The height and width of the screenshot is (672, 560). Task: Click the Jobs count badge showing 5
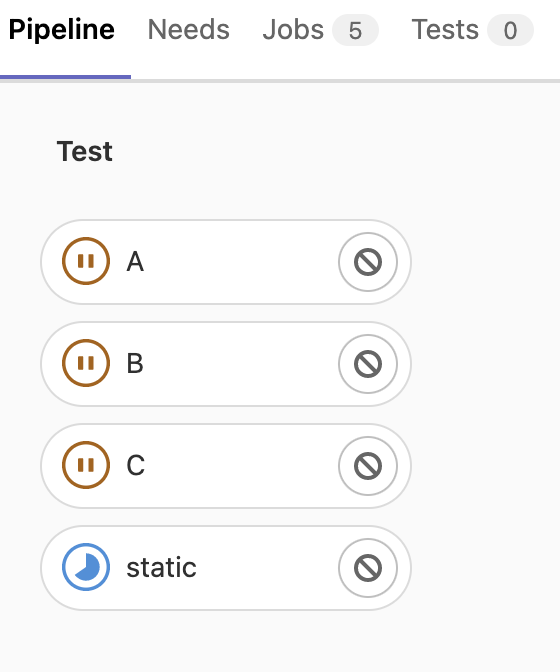tap(355, 30)
